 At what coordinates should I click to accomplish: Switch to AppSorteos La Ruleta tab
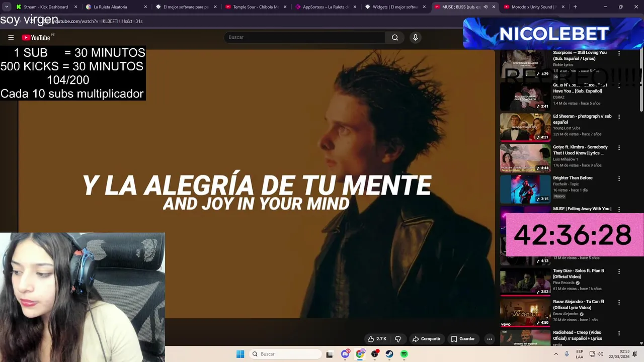point(326,7)
